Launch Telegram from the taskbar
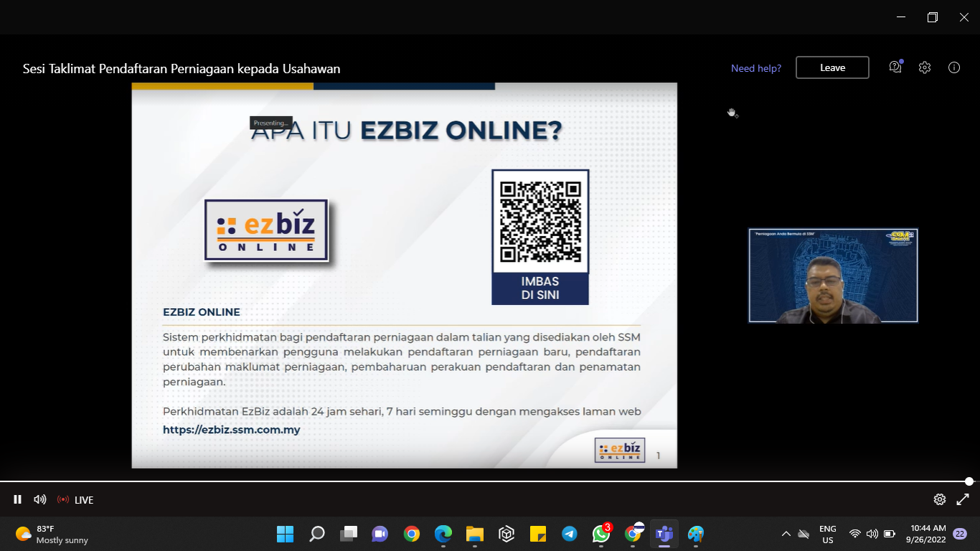This screenshot has width=980, height=551. [x=570, y=534]
